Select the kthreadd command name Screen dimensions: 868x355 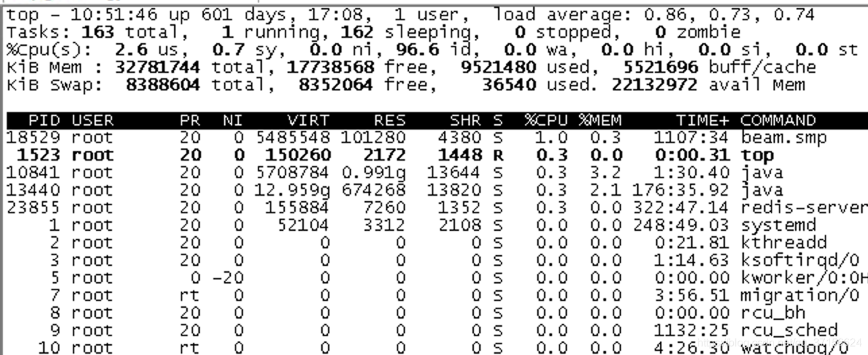click(x=783, y=242)
